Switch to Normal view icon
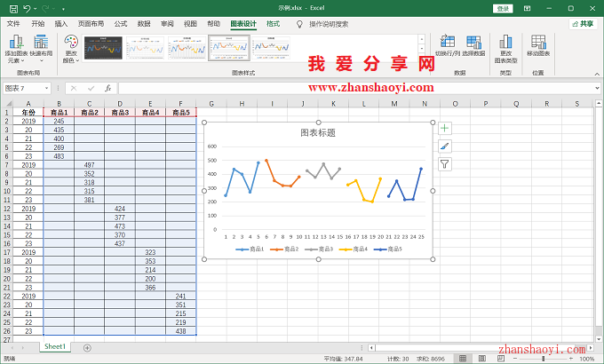Image resolution: width=604 pixels, height=364 pixels. pos(463,359)
